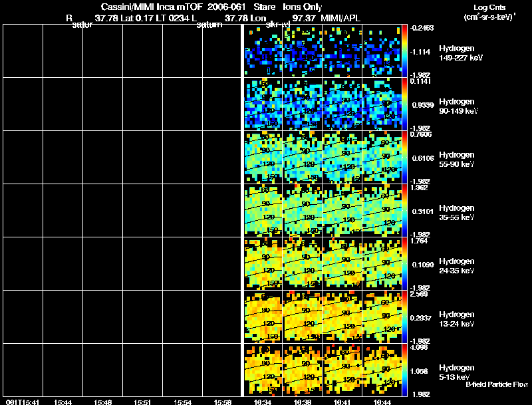Image resolution: width=532 pixels, height=405 pixels.
Task: Click the 4.098 color scale maximum value
Action: [x=419, y=347]
